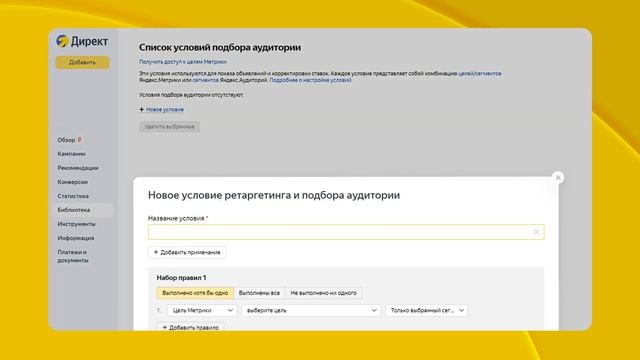Click the Yandex Direct logo
Screen dimensions: 640x360
click(82, 41)
